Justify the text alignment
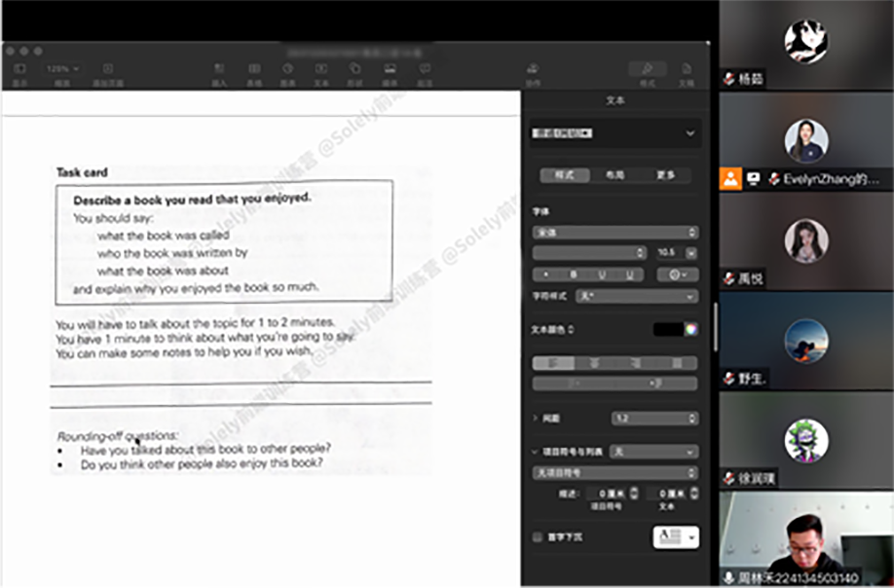This screenshot has height=588, width=894. 678,363
